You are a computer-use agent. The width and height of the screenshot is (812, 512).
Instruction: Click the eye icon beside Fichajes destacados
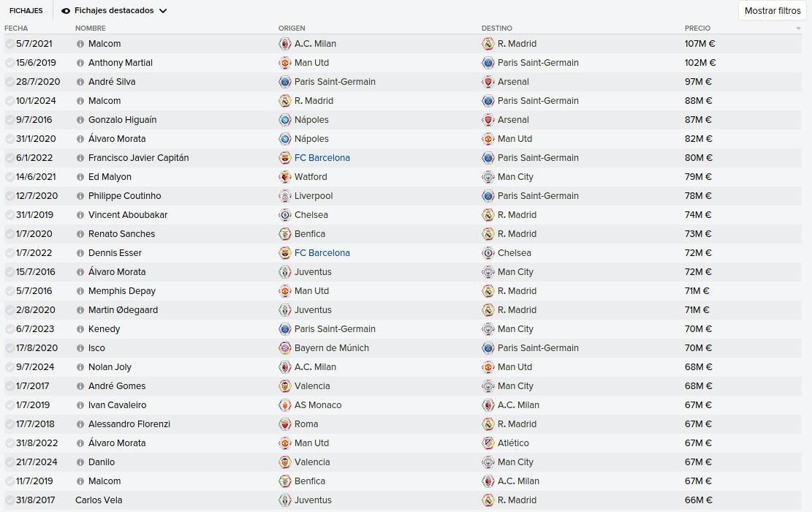[x=66, y=11]
